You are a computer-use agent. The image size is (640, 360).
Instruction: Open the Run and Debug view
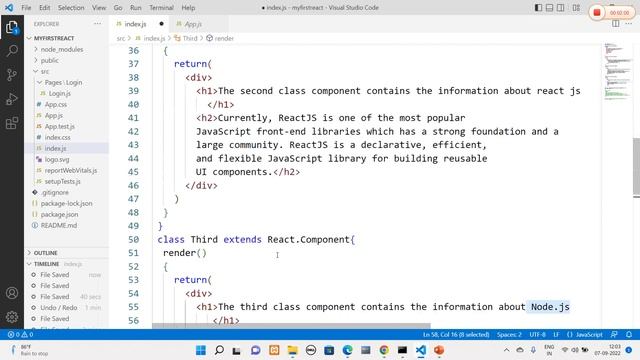pyautogui.click(x=12, y=99)
